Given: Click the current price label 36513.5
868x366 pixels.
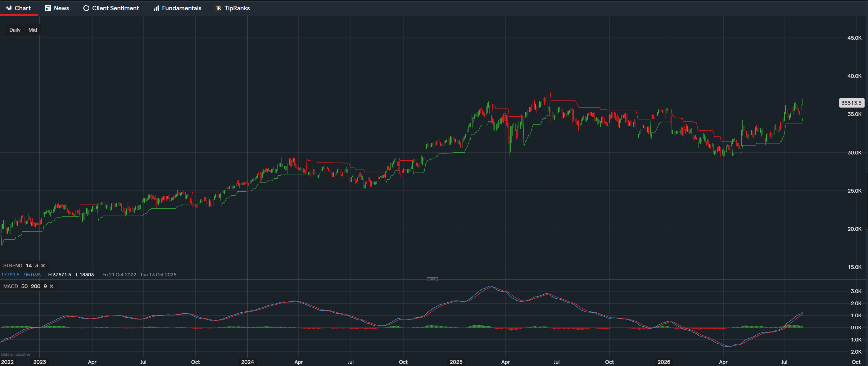Looking at the screenshot, I should (x=851, y=103).
